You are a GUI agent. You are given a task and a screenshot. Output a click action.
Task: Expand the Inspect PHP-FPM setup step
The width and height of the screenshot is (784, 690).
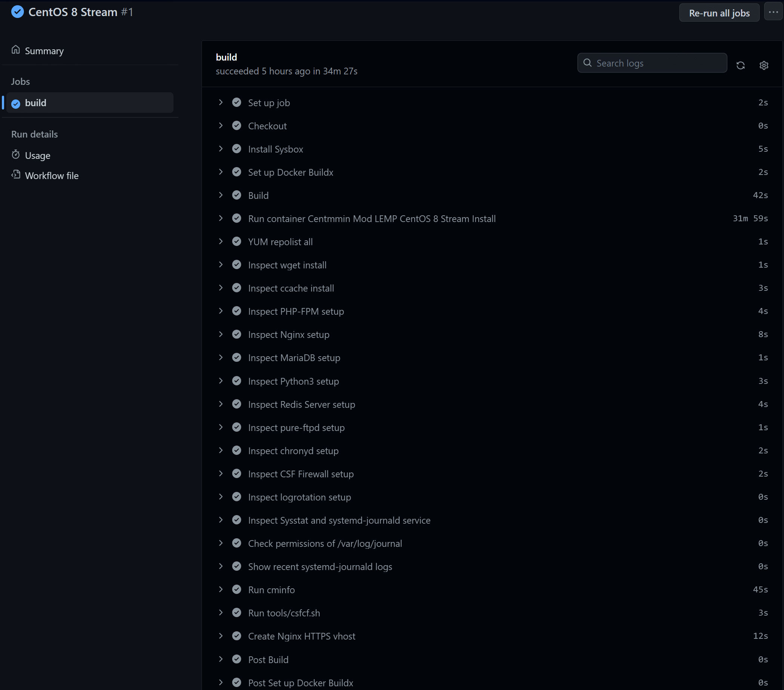[221, 311]
